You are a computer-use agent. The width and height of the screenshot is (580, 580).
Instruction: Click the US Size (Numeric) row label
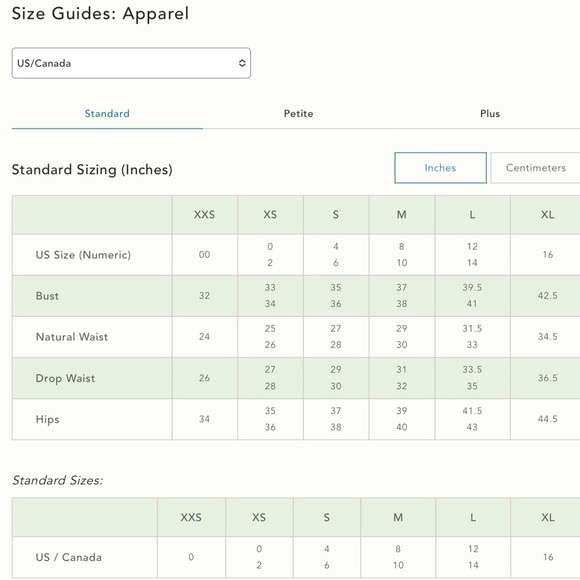click(x=83, y=255)
